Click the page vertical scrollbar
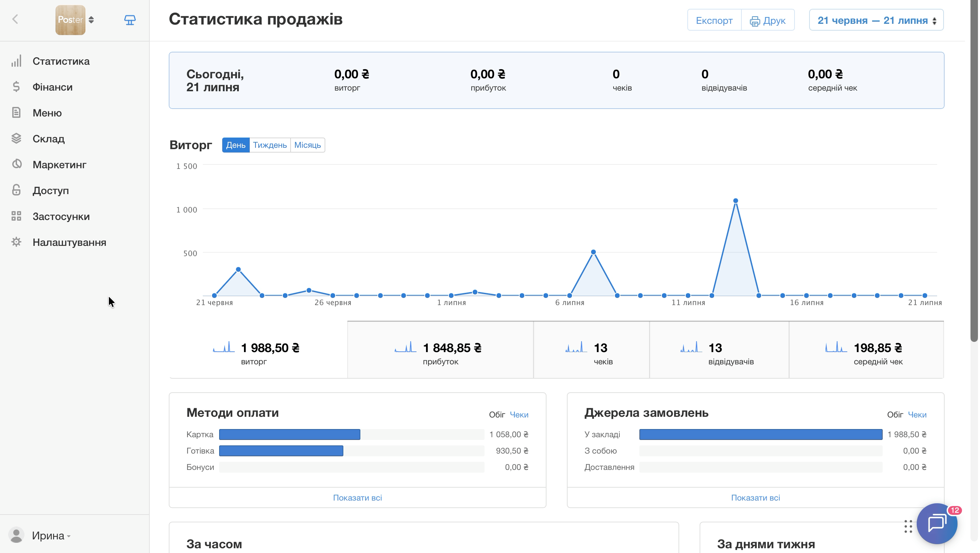This screenshot has width=980, height=553. coord(974,171)
